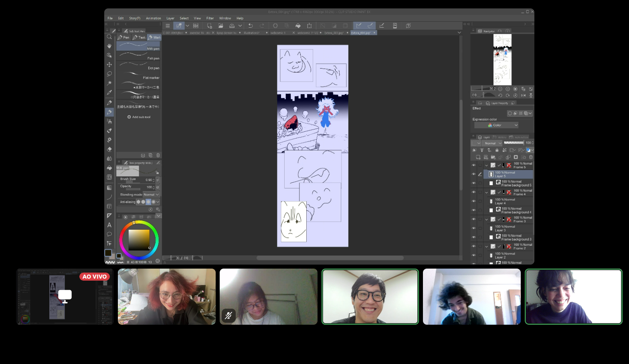Click the Redo arrow in command bar
Screen dimensions: 629x364
(x=262, y=26)
